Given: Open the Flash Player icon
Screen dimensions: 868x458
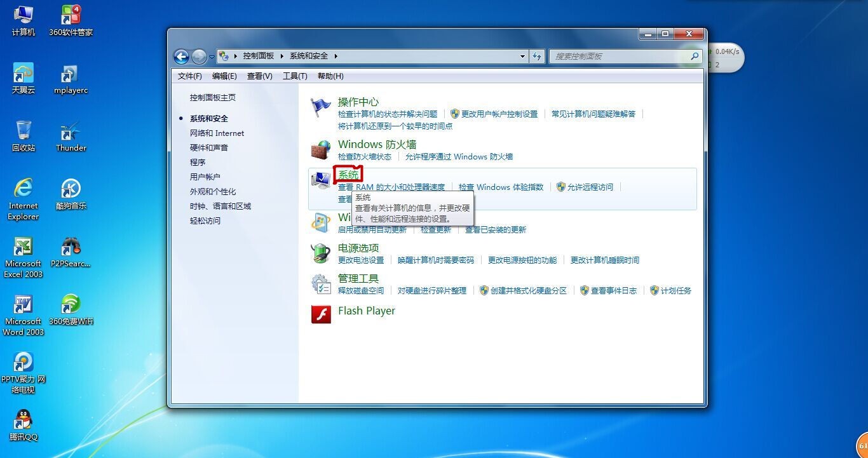Looking at the screenshot, I should pyautogui.click(x=321, y=314).
